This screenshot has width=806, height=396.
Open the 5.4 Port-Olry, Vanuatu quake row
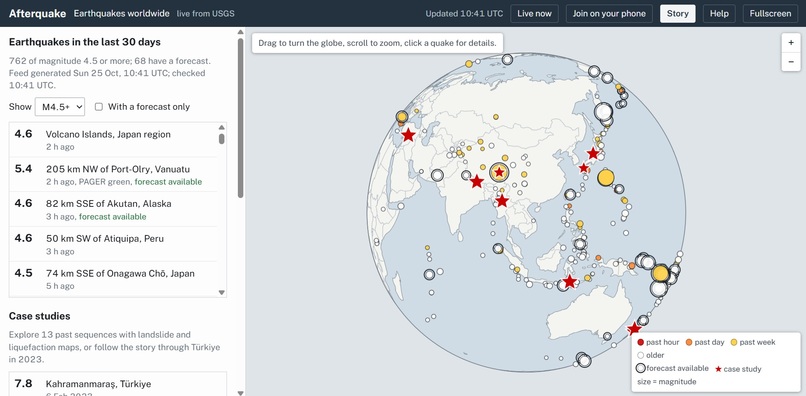click(113, 175)
